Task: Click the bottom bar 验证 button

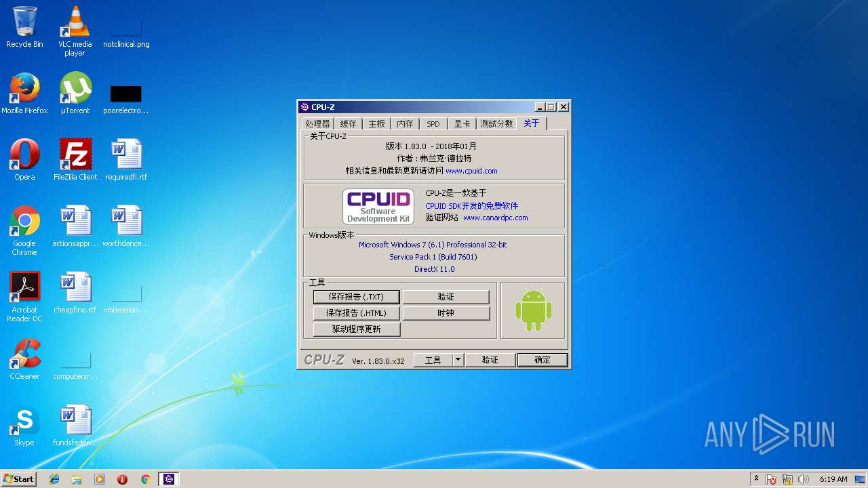Action: (x=490, y=360)
